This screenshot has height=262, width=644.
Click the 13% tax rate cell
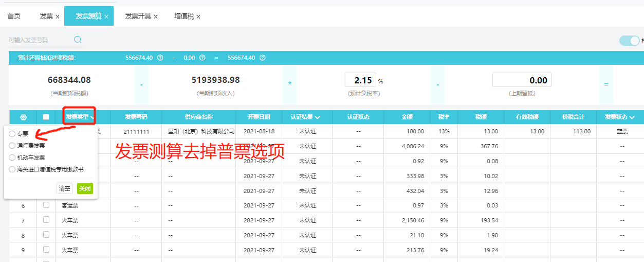pos(444,131)
